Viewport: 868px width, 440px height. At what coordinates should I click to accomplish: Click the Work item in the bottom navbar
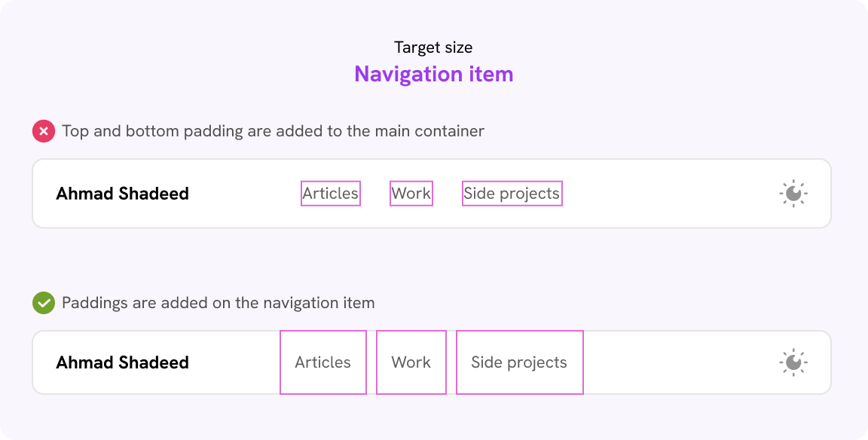click(411, 362)
